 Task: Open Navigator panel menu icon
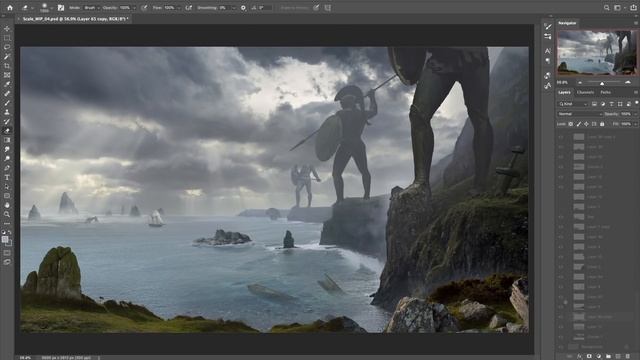click(636, 23)
